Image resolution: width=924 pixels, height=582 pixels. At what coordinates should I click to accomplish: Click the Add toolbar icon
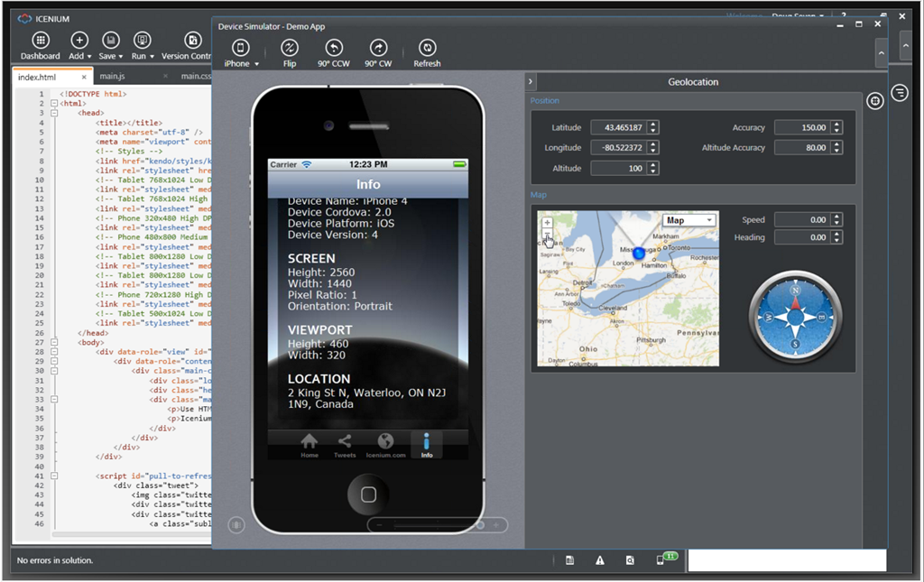79,40
